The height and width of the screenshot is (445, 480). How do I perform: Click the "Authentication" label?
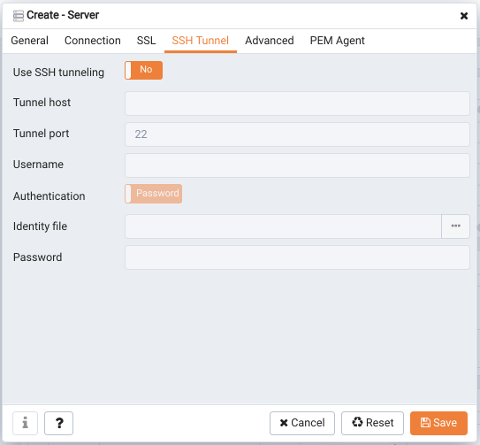point(49,196)
